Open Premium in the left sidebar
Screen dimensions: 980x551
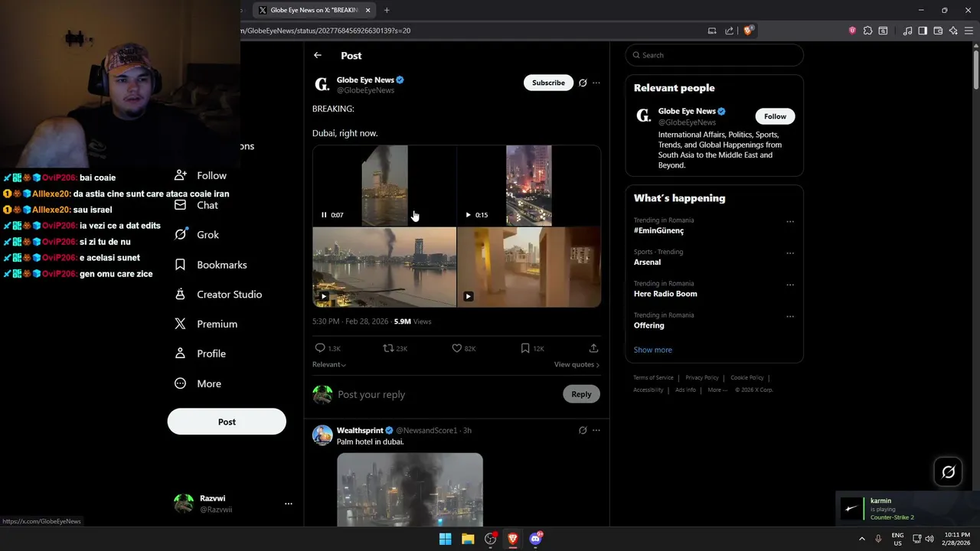tap(206, 324)
